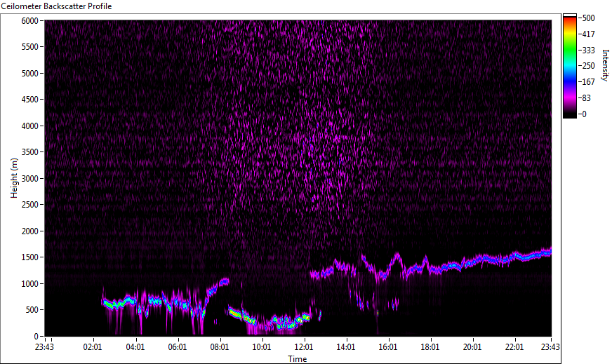Click the 12:01 time axis label
This screenshot has height=364, width=612.
tap(304, 347)
